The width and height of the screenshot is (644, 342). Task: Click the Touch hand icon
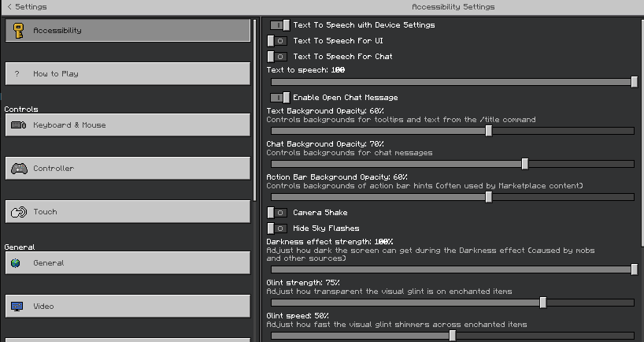pos(19,212)
